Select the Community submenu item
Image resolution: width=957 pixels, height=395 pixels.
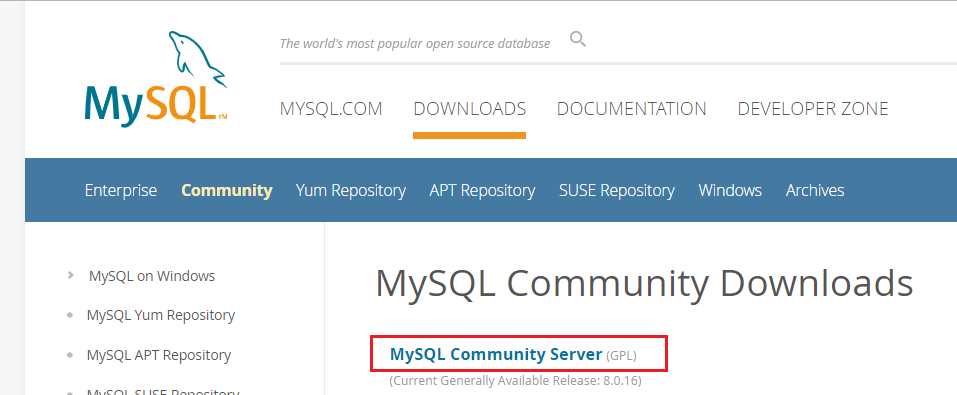pos(227,190)
